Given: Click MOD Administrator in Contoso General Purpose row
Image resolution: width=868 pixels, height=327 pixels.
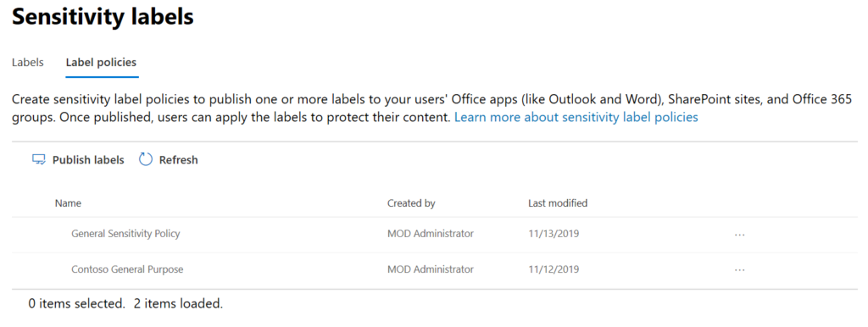Looking at the screenshot, I should [x=430, y=269].
